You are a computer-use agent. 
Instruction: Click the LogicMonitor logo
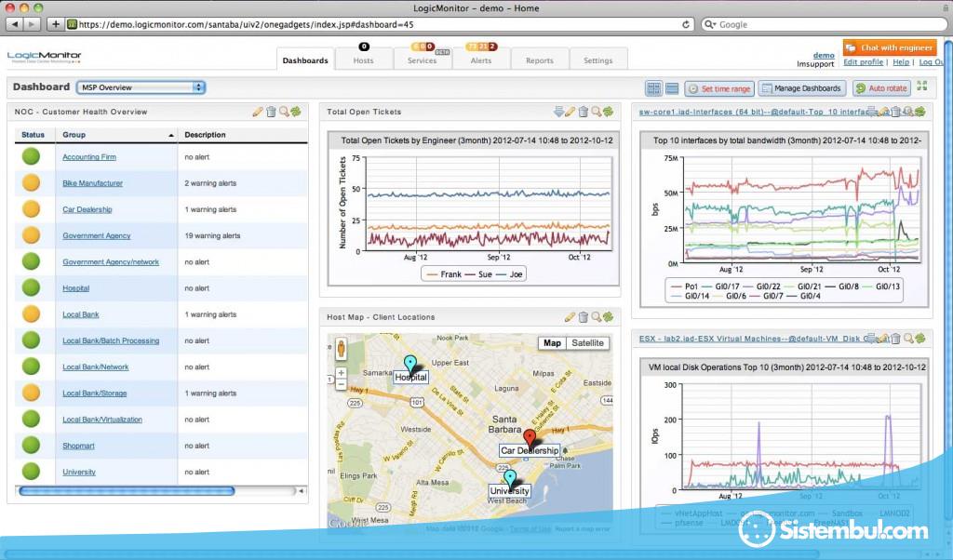point(44,57)
